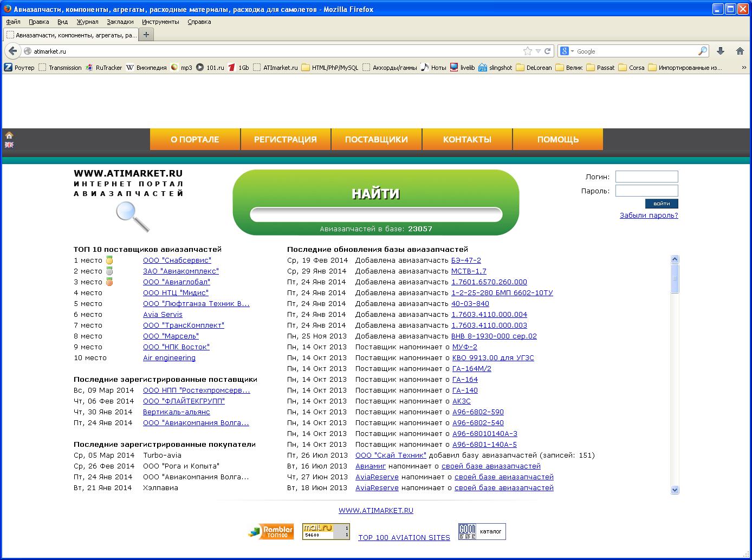Viewport: 752px width, 560px height.
Task: Follow the Забыли пароль? link
Action: (649, 216)
